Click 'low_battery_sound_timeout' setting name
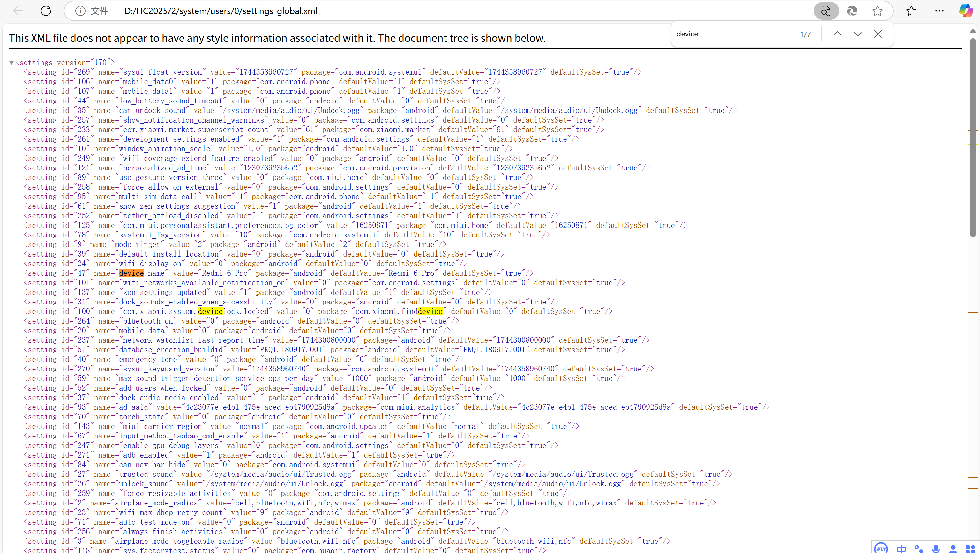Image resolution: width=980 pixels, height=553 pixels. [171, 101]
